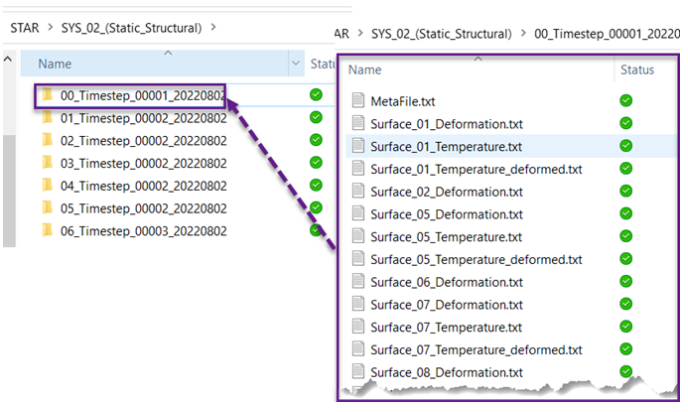Select the Surface_08_Deformation.txt file icon
688x412 pixels.
(x=359, y=372)
